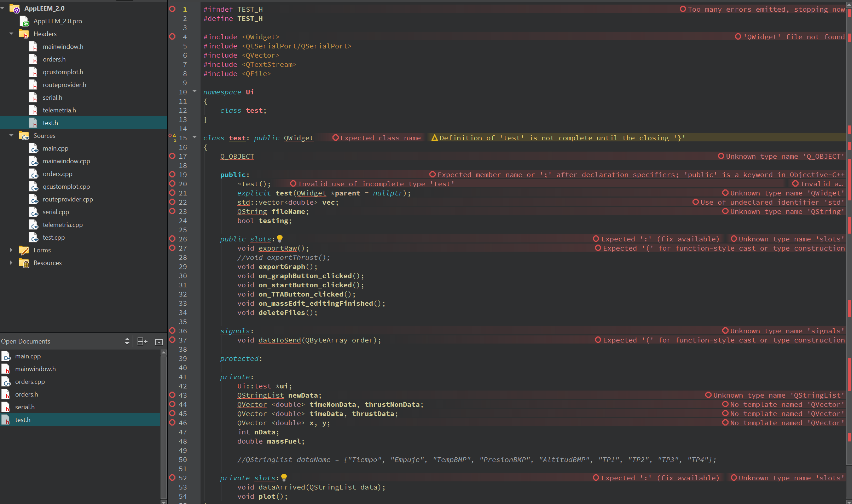Click the Open Documents list scrollbar
The width and height of the screenshot is (852, 504).
tap(163, 427)
